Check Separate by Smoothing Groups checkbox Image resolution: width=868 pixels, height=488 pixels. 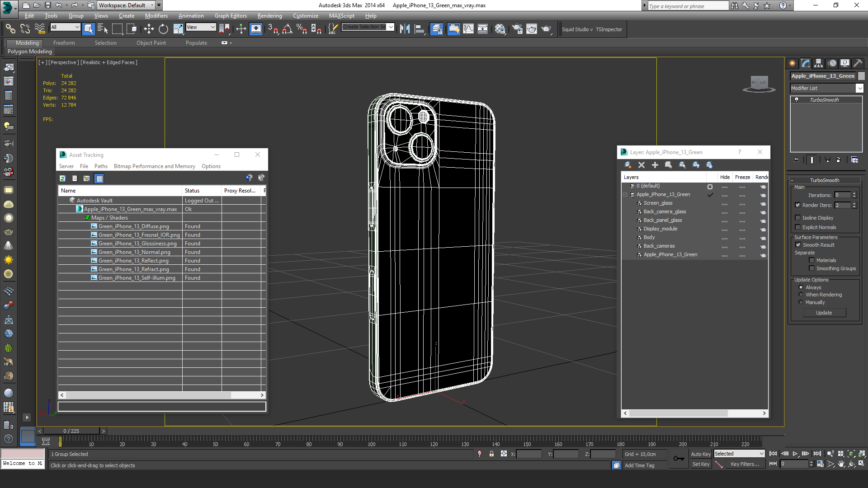811,268
